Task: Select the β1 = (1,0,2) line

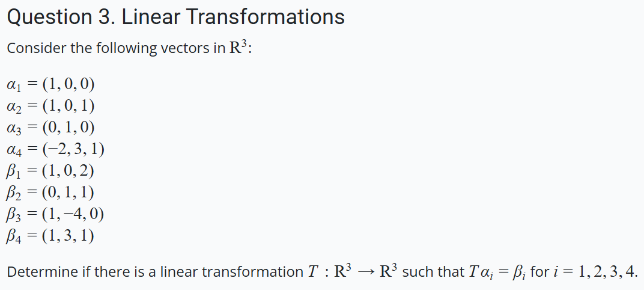Action: click(x=50, y=171)
